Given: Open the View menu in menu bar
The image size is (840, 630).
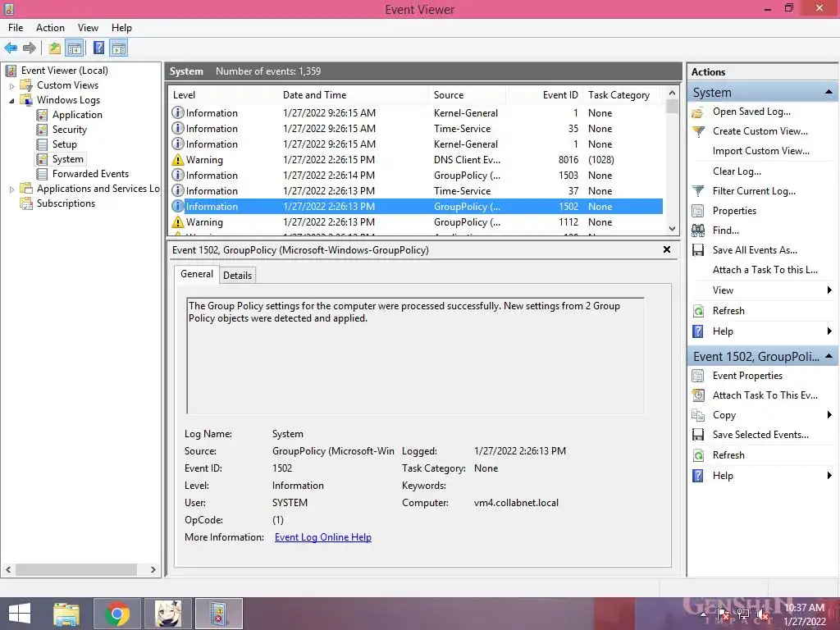Looking at the screenshot, I should click(88, 28).
